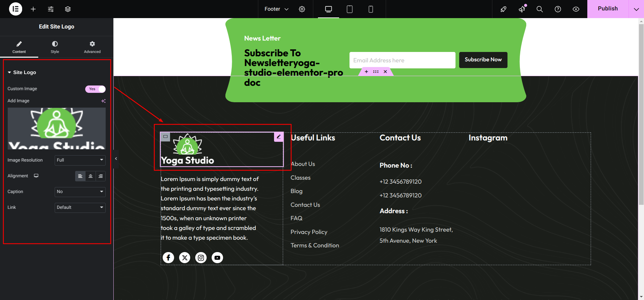
Task: Switch to the Content tab
Action: tap(19, 47)
